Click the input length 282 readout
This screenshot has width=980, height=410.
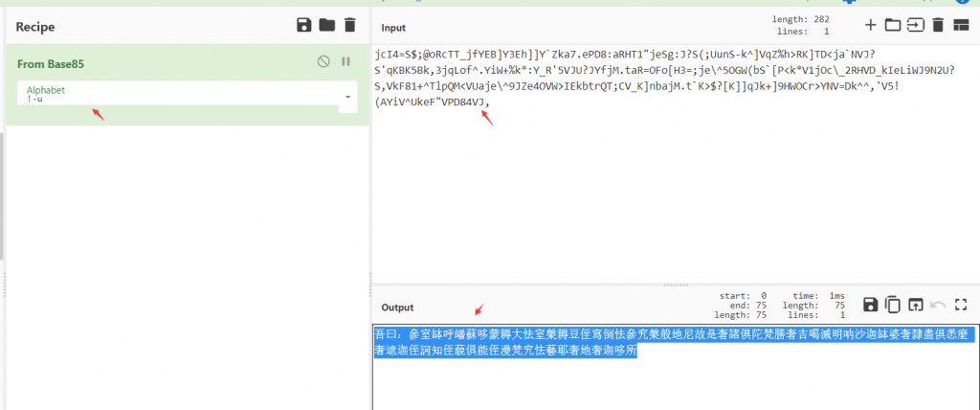(801, 20)
